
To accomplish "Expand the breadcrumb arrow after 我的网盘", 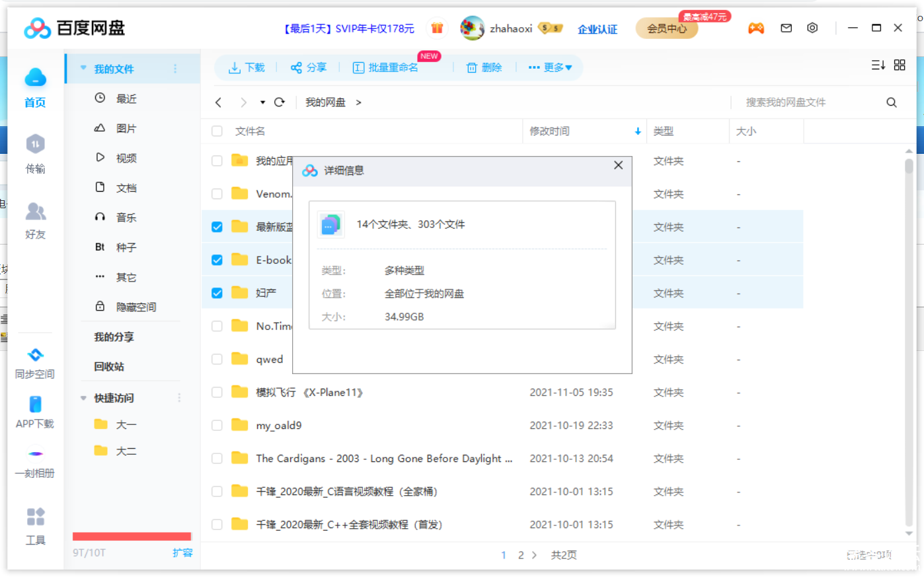I will [x=358, y=102].
